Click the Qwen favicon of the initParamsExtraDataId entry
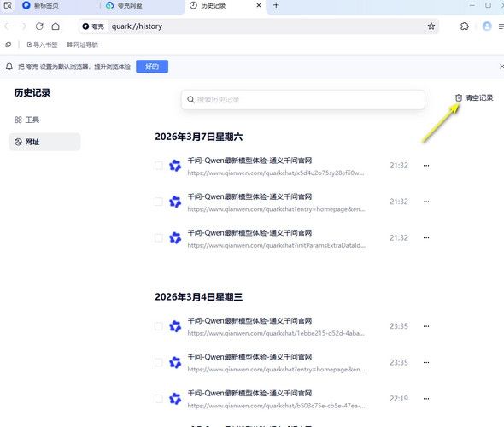The image size is (504, 427). (175, 238)
